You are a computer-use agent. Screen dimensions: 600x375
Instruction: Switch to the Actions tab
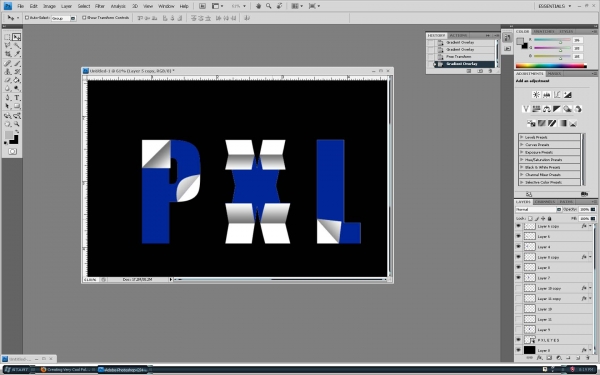point(458,36)
